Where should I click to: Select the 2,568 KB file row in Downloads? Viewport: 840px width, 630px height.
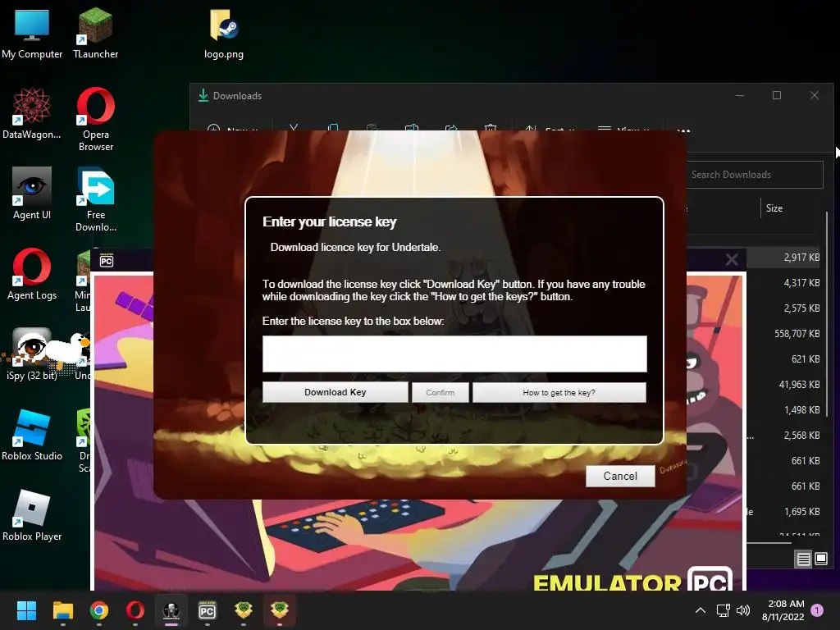point(783,436)
